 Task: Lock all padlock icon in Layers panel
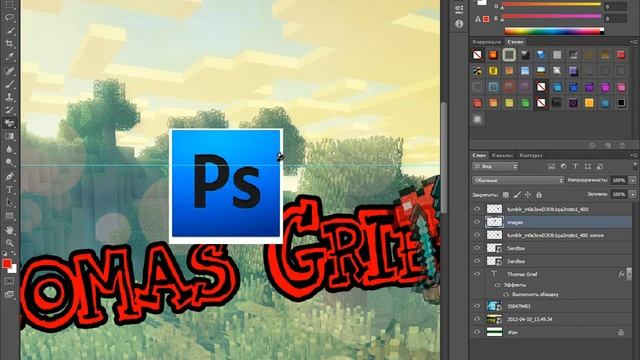[x=539, y=195]
